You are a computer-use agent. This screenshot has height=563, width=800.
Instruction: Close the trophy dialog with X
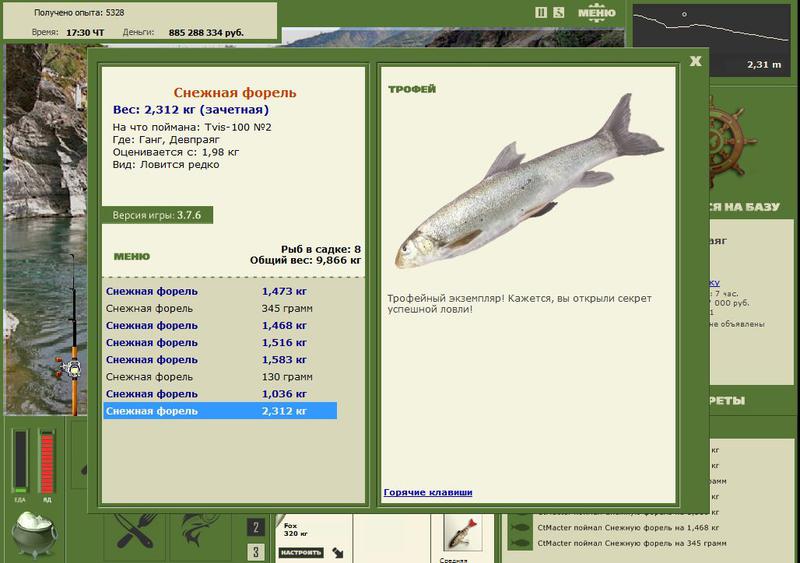tap(695, 61)
